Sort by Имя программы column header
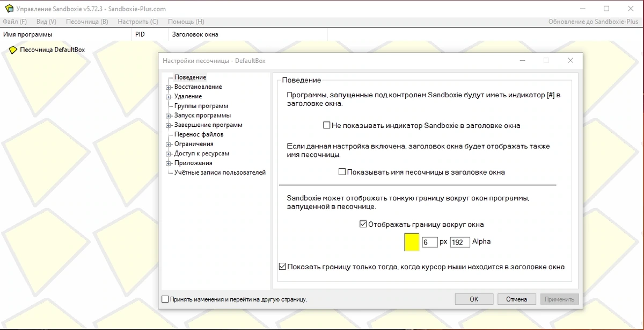 tap(65, 34)
